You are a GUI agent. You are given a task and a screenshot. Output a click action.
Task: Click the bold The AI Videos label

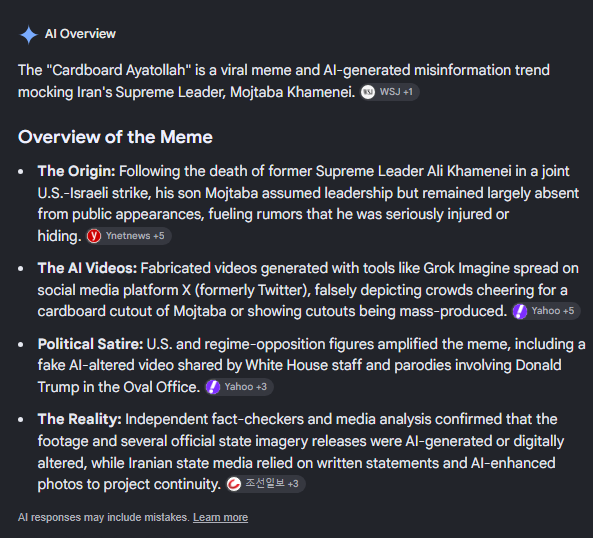(87, 268)
